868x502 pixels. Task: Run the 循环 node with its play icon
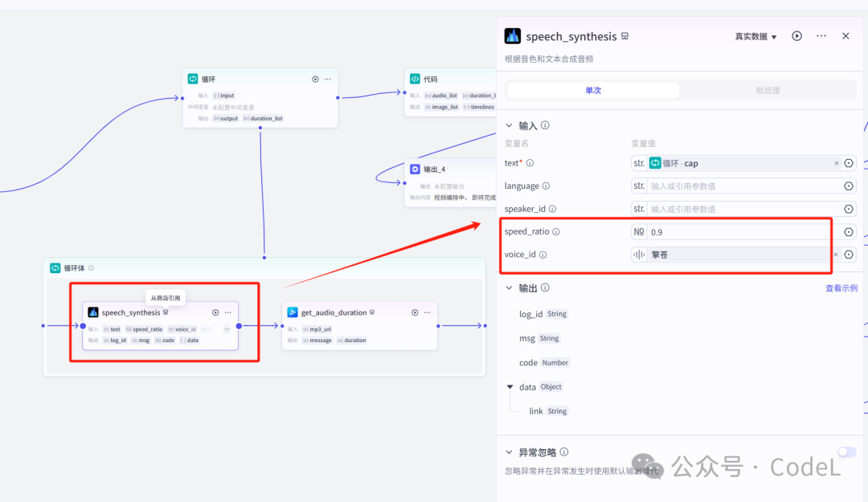tap(315, 80)
